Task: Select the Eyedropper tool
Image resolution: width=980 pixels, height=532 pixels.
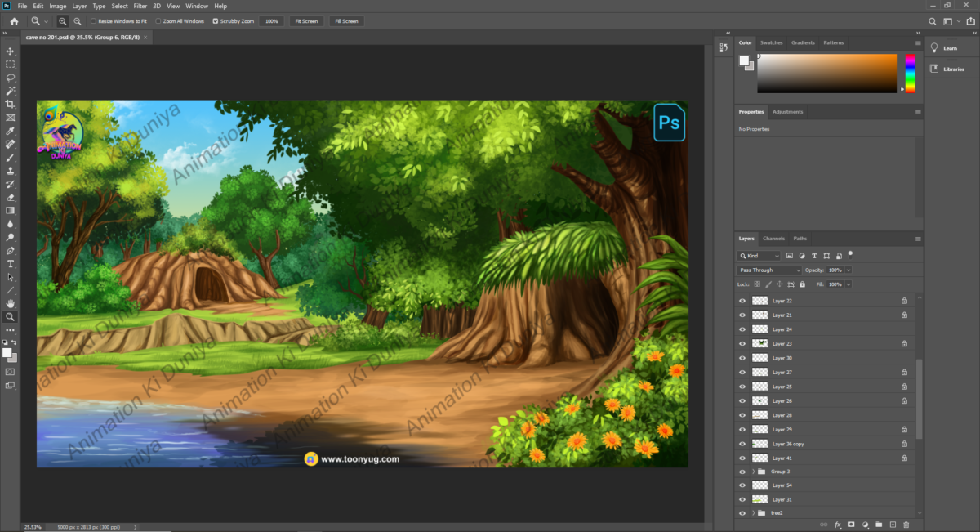Action: (11, 131)
